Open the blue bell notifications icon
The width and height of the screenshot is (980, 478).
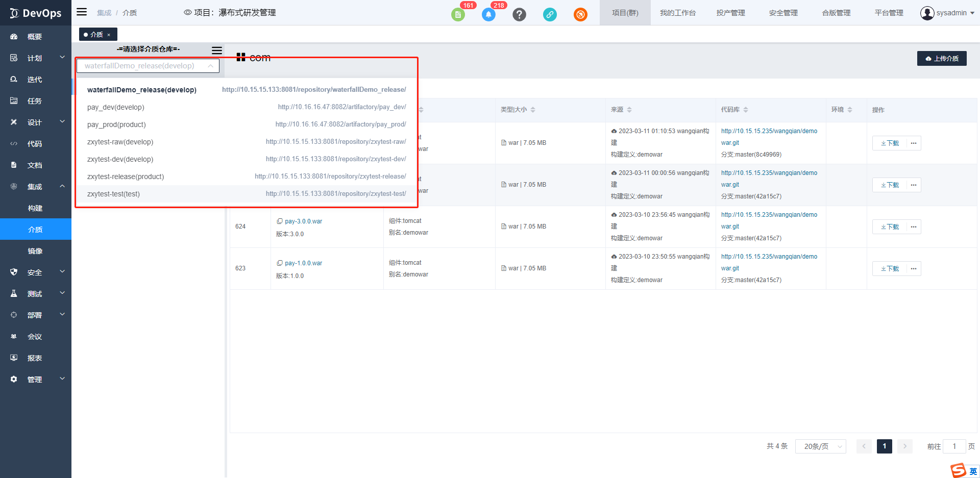point(488,15)
